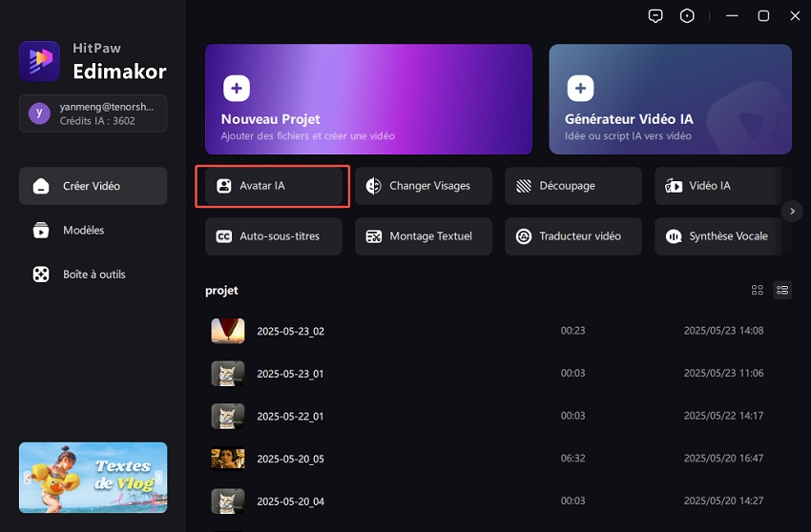The width and height of the screenshot is (811, 532).
Task: Maximize the Edimakor window
Action: (763, 16)
